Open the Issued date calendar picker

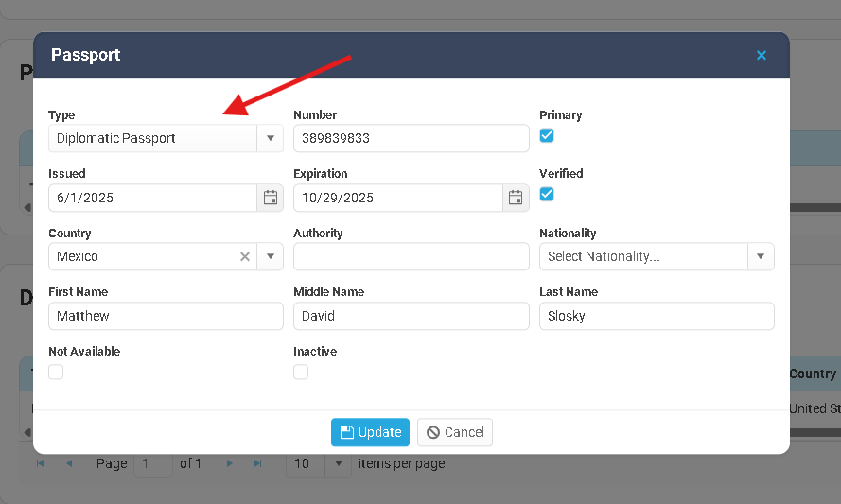270,198
